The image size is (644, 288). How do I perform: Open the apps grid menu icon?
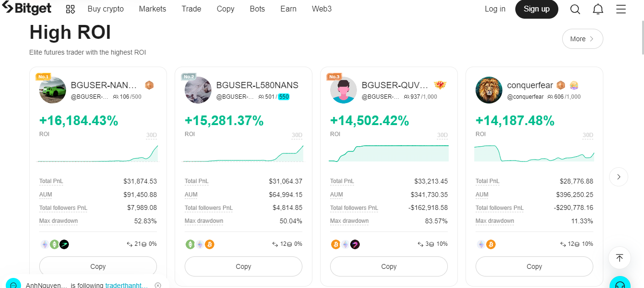70,9
